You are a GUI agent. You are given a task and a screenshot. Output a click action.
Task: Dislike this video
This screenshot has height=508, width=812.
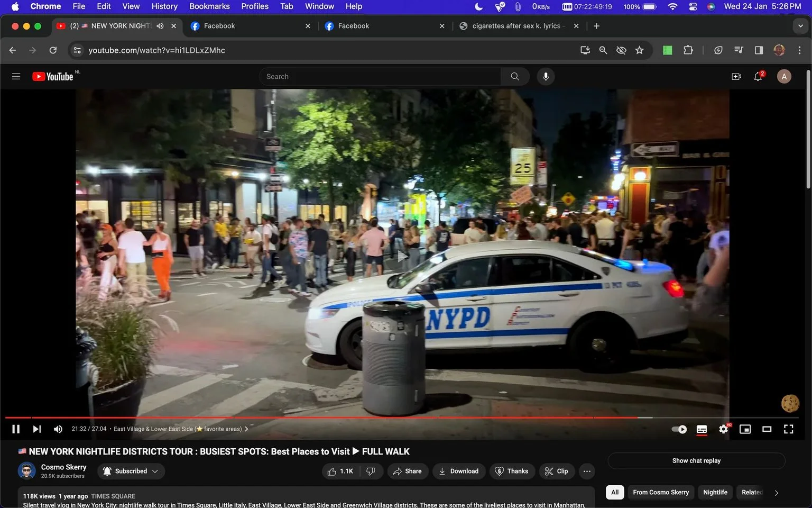tap(371, 471)
